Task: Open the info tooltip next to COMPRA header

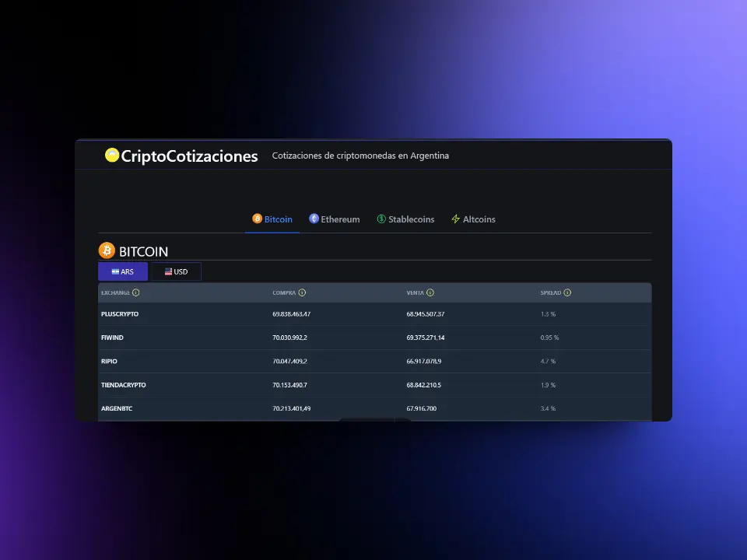Action: pos(303,292)
